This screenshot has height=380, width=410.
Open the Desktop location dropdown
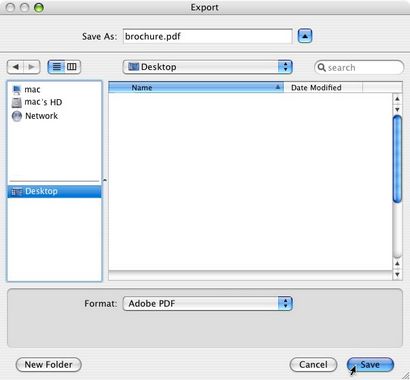tap(207, 67)
